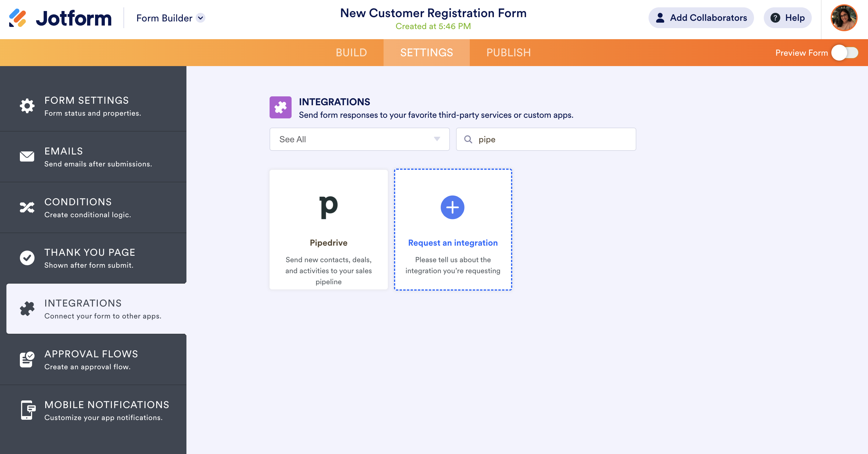
Task: Open the Integrations sidebar section
Action: pos(96,309)
